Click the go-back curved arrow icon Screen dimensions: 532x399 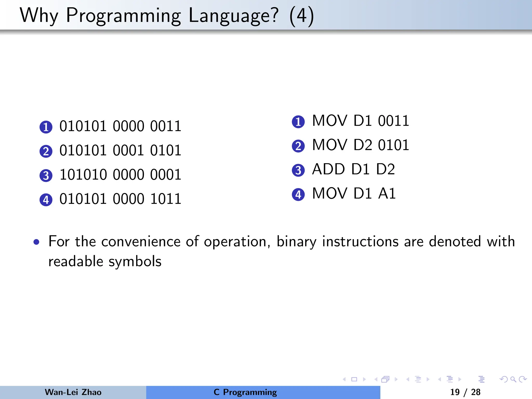click(504, 379)
